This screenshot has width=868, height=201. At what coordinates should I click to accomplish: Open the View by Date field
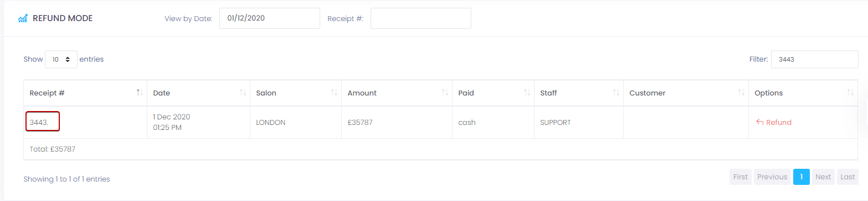pos(270,18)
